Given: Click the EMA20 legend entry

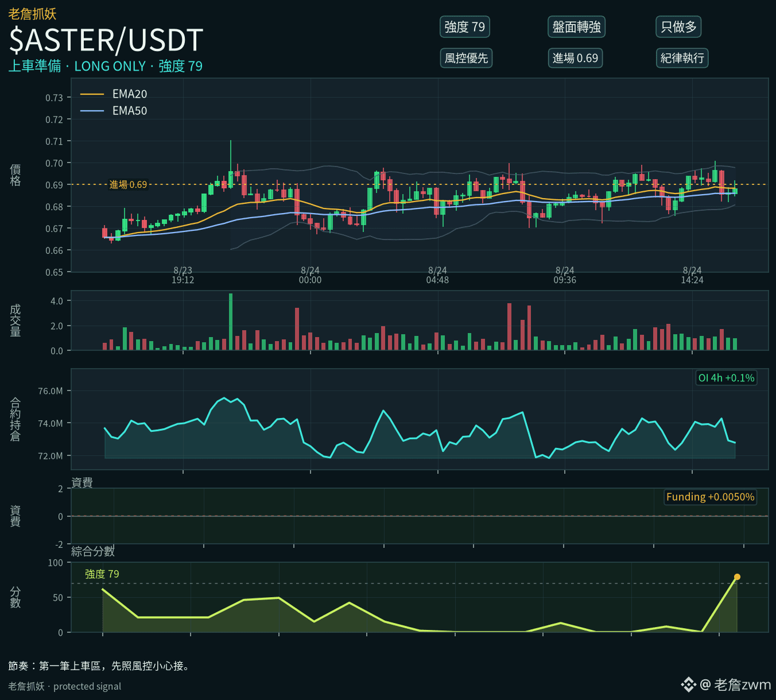Looking at the screenshot, I should click(114, 94).
